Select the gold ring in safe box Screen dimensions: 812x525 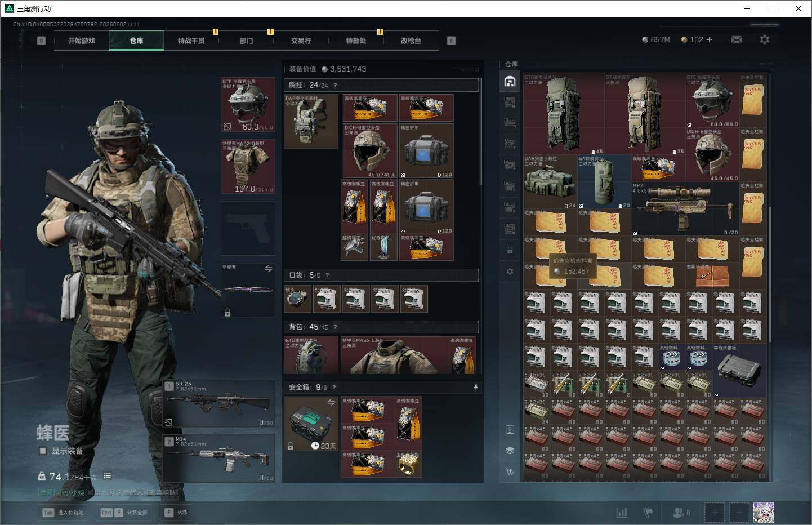pyautogui.click(x=409, y=464)
